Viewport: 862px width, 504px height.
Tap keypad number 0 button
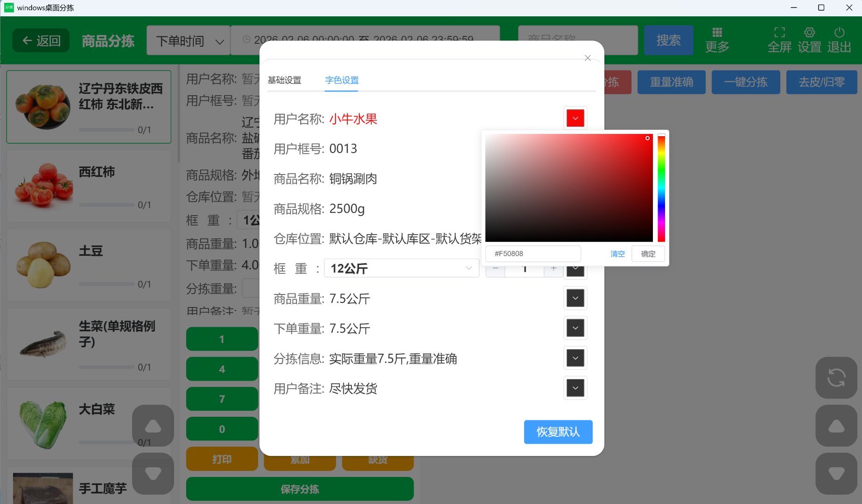coord(222,429)
